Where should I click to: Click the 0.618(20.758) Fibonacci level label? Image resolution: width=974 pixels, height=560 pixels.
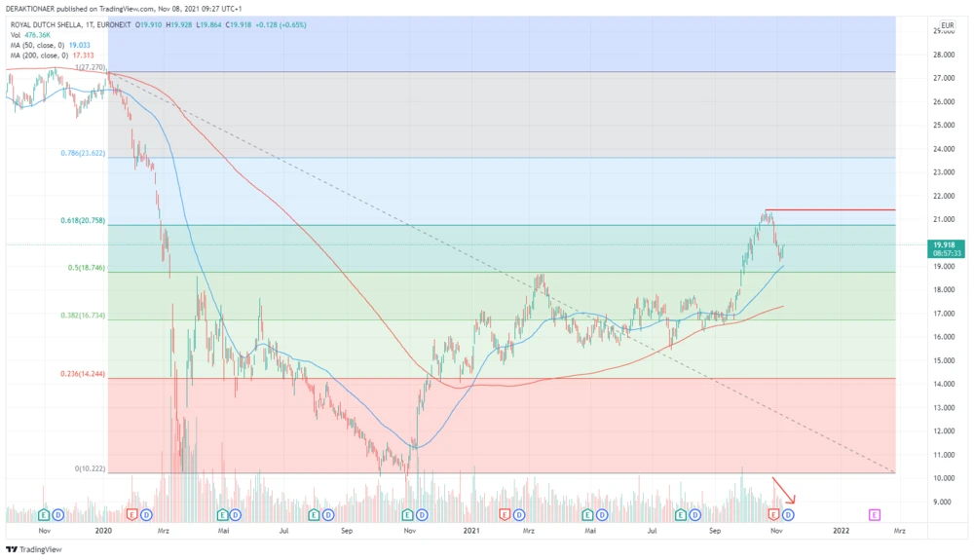pos(80,221)
